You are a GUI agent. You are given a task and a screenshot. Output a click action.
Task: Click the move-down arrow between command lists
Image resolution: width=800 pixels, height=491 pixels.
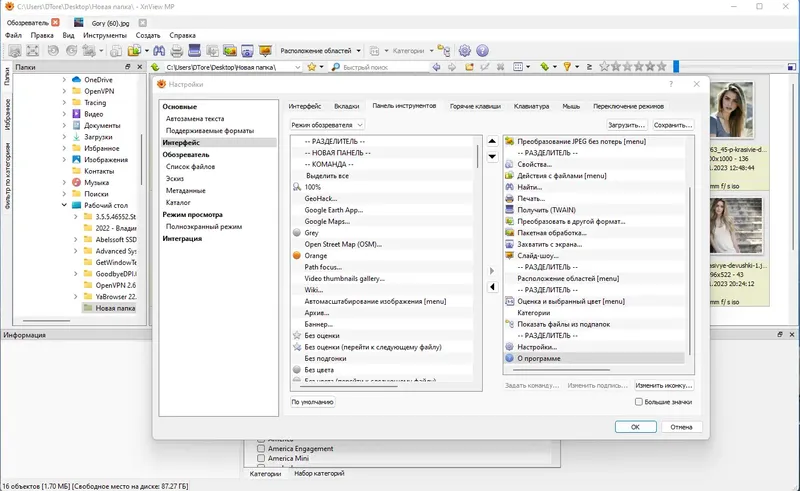492,156
